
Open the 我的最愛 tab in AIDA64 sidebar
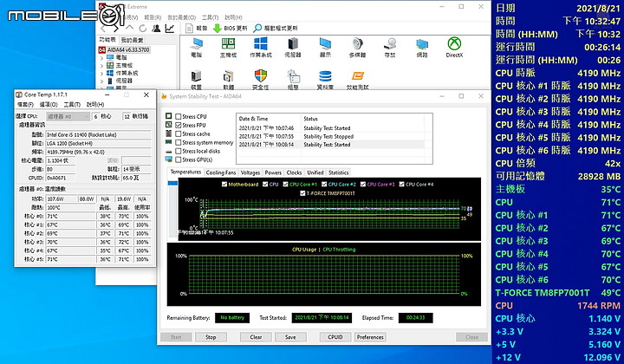pos(132,40)
